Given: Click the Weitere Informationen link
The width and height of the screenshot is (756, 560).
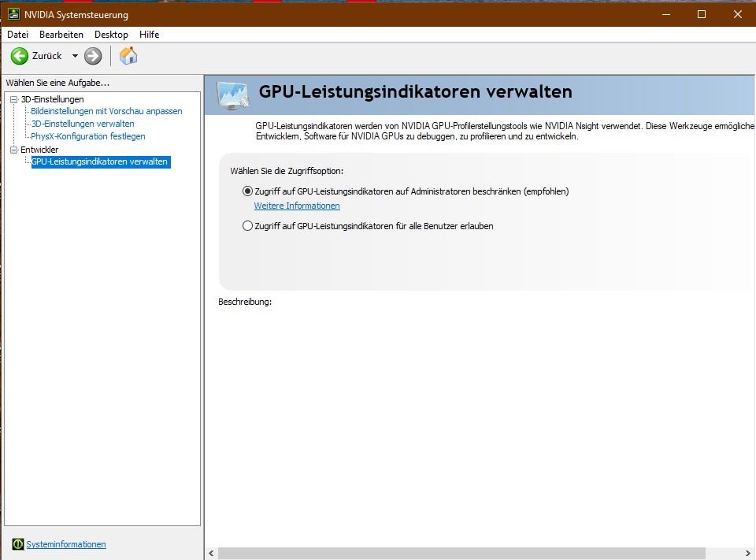Looking at the screenshot, I should tap(297, 206).
